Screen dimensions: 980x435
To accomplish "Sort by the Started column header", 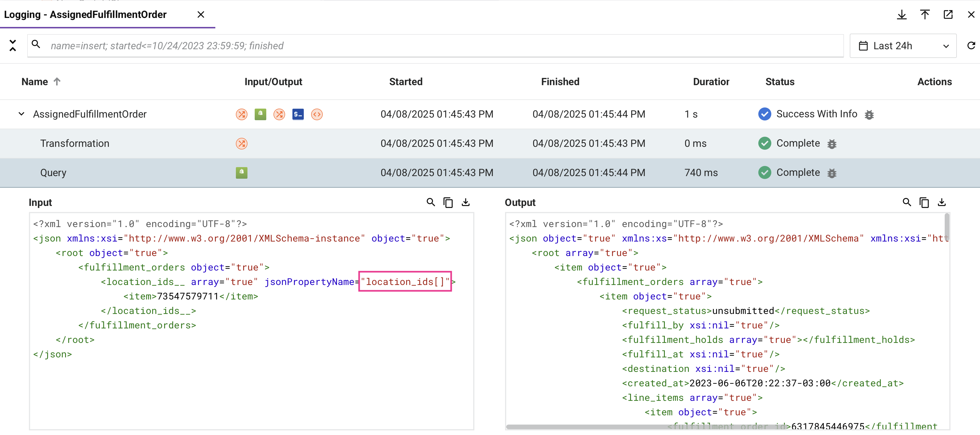I will [405, 82].
